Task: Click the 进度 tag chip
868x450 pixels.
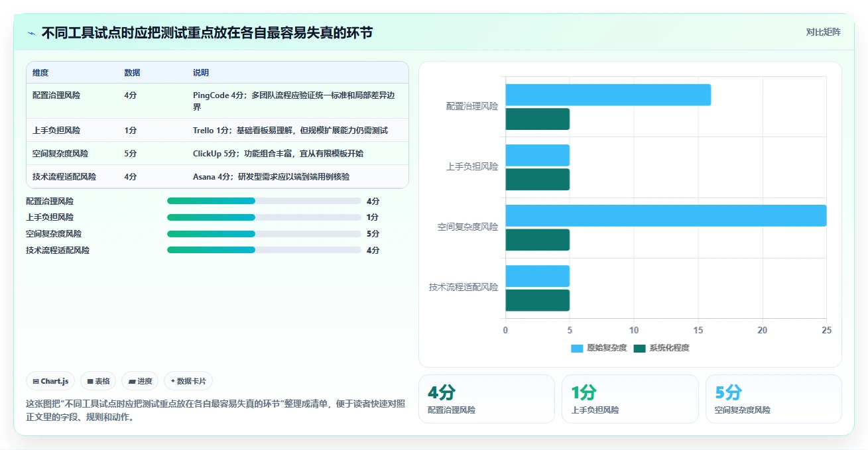Action: point(140,381)
